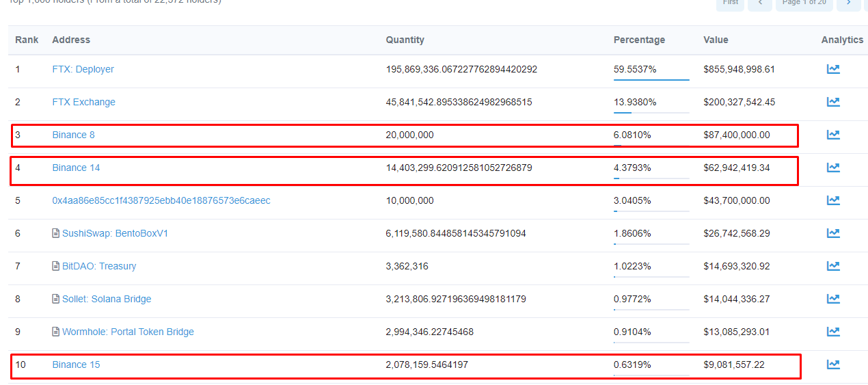Click the Percentage column header
The width and height of the screenshot is (868, 385).
coord(639,40)
